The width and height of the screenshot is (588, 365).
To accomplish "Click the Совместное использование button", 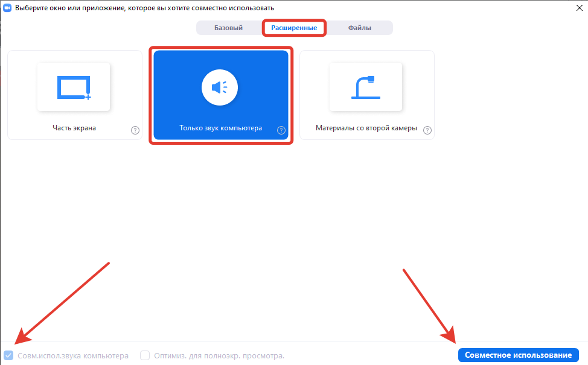I will tap(518, 355).
